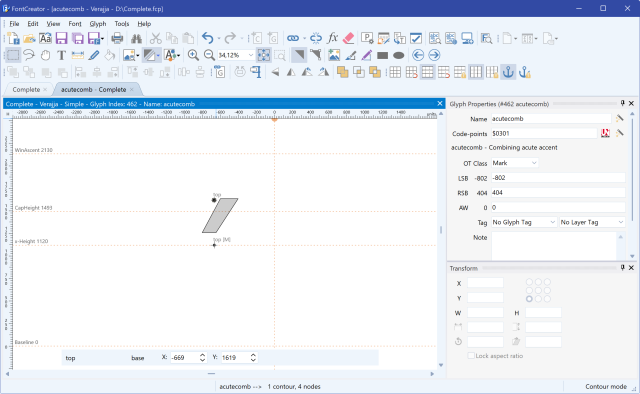Click the Zoom in magnifier

coord(193,55)
